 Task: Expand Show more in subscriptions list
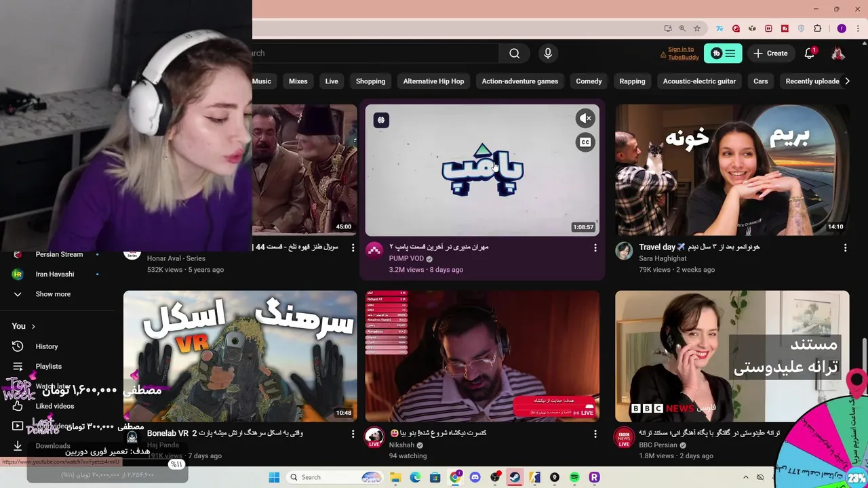[53, 294]
